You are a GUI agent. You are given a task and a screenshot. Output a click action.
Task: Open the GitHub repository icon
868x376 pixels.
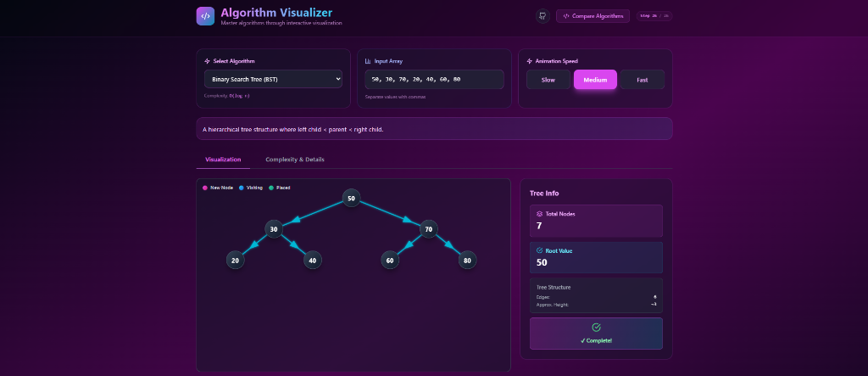pyautogui.click(x=542, y=16)
